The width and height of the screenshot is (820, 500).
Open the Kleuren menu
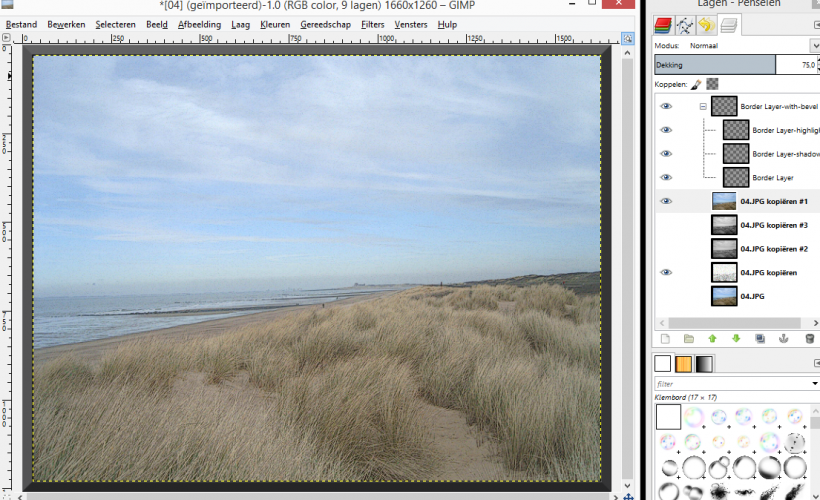275,24
